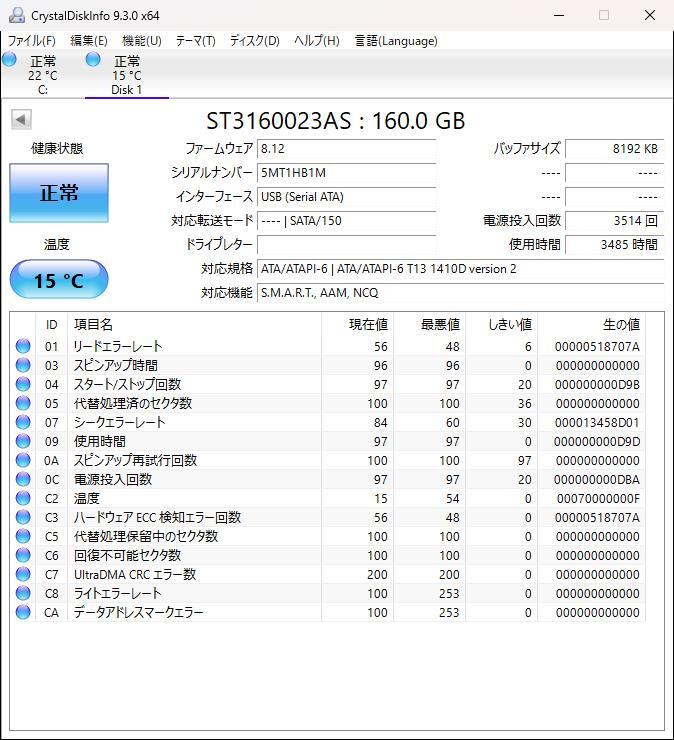Click raw value 000013458D01 in row 07
The width and height of the screenshot is (674, 740).
coord(597,423)
